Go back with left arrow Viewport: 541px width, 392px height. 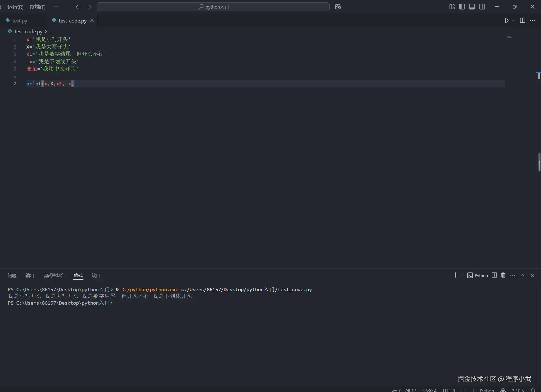(78, 7)
